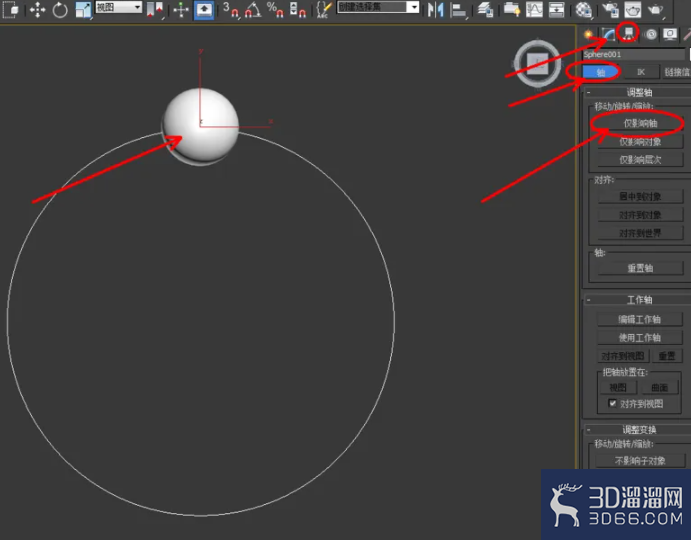The height and width of the screenshot is (540, 691).
Task: Switch to the Modify command panel tab
Action: click(x=608, y=34)
